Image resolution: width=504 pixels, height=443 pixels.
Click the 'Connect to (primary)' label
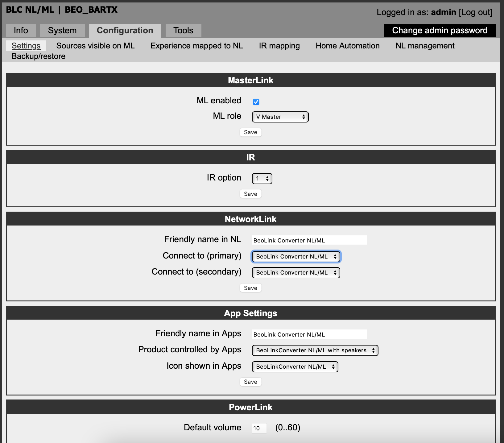(x=202, y=256)
